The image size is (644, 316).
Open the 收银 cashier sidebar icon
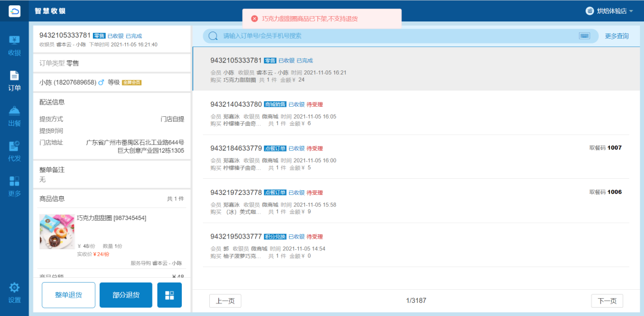tap(14, 45)
